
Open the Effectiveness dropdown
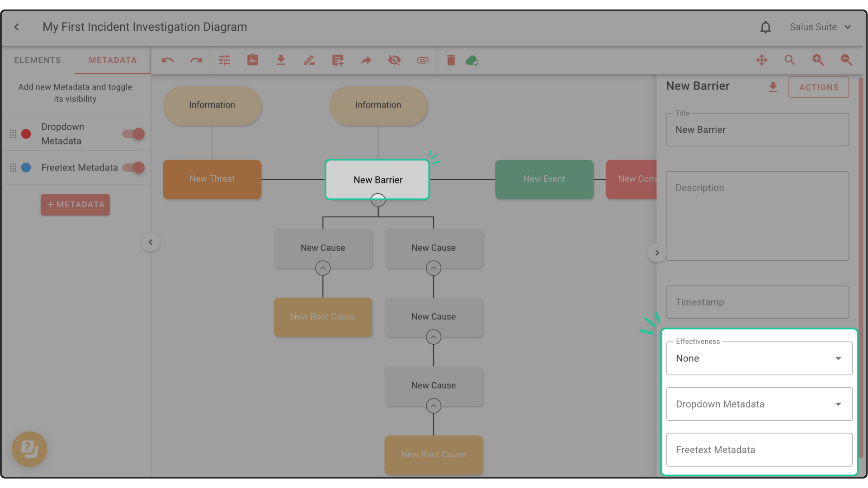759,358
